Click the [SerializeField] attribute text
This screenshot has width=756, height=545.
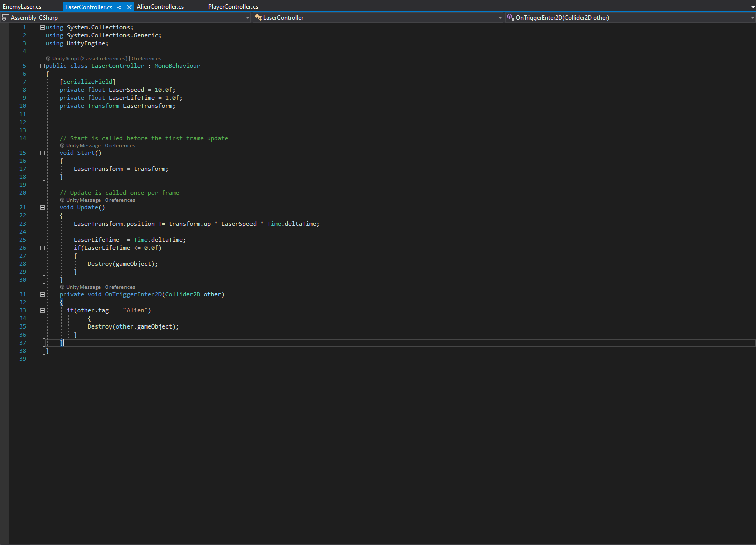tap(88, 82)
